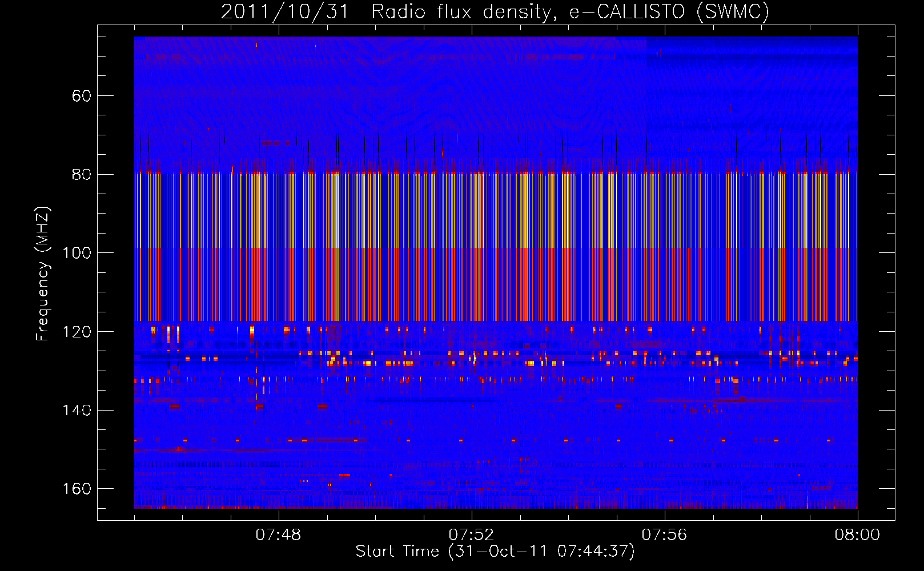Viewport: 924px width, 571px height.
Task: Click the 07:48 time tick label
Action: (x=278, y=535)
